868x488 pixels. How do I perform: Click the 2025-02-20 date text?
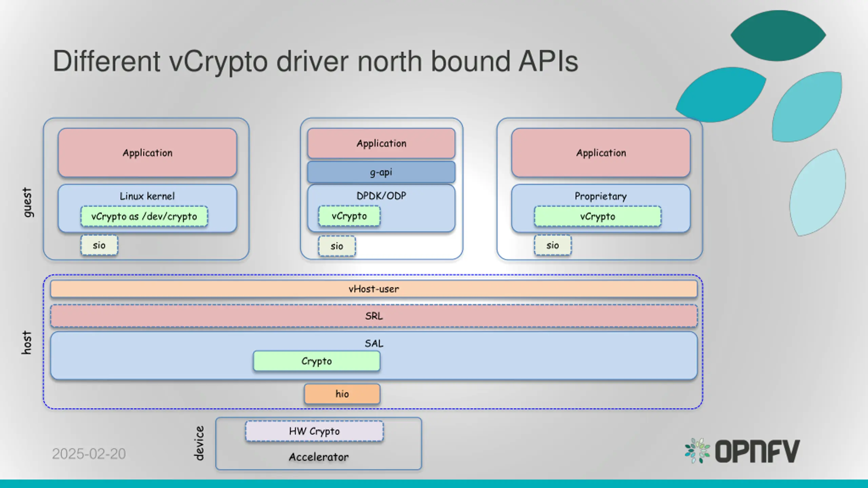(89, 454)
